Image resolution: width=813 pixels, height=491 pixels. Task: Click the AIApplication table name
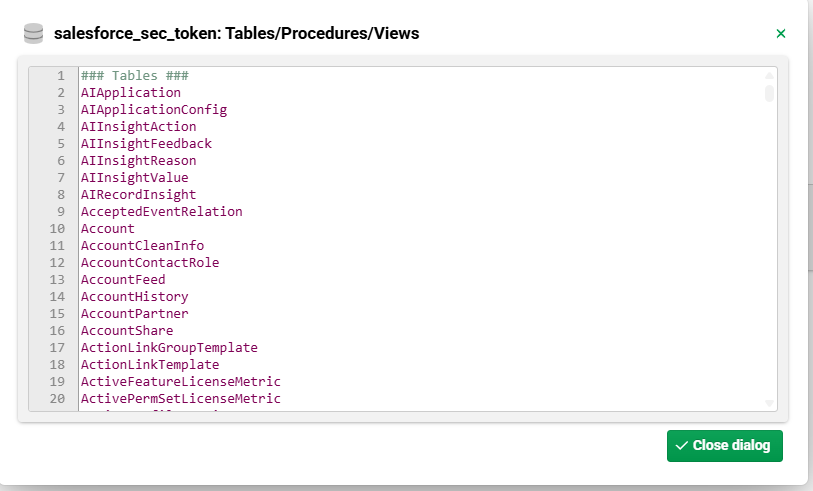click(x=131, y=93)
